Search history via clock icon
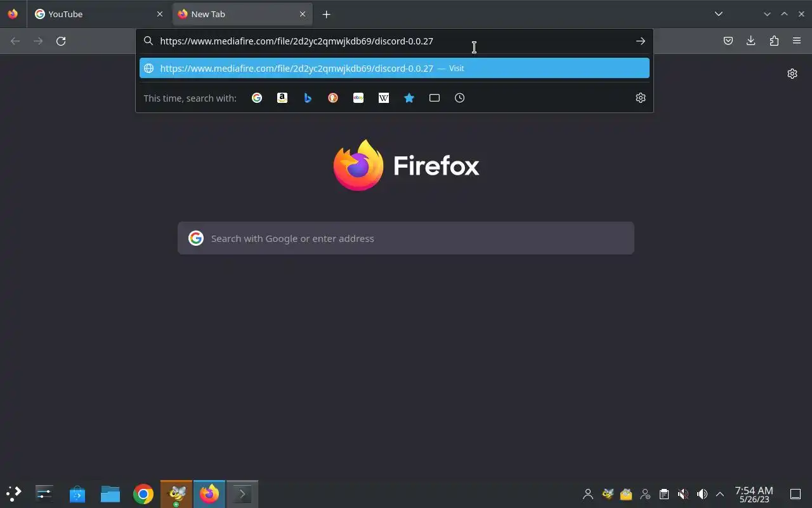812x508 pixels. tap(460, 98)
